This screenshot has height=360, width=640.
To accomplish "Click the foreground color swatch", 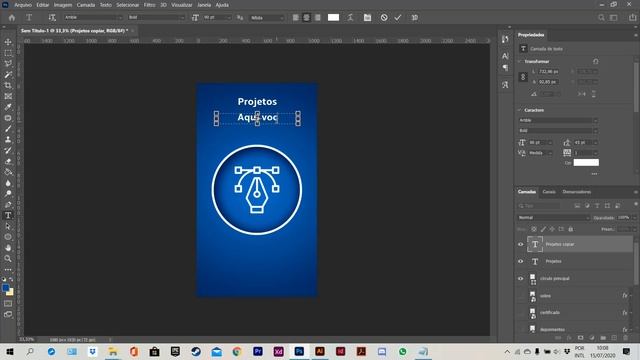I will 5,288.
